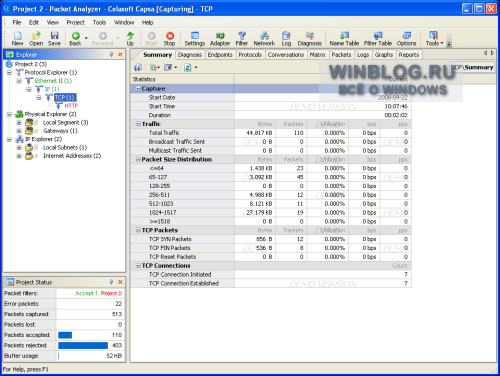Pin the Explorer panel
500x376 pixels.
111,54
